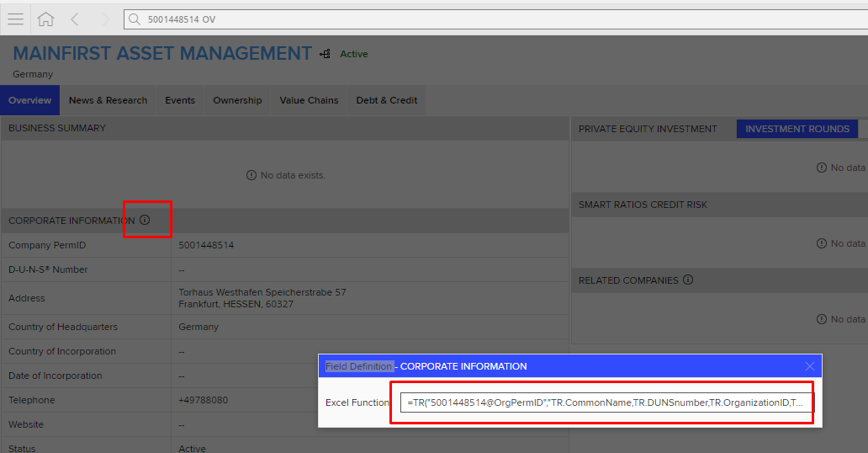This screenshot has width=868, height=453.
Task: Click the Torhaus Westhafen address value
Action: coord(262,298)
